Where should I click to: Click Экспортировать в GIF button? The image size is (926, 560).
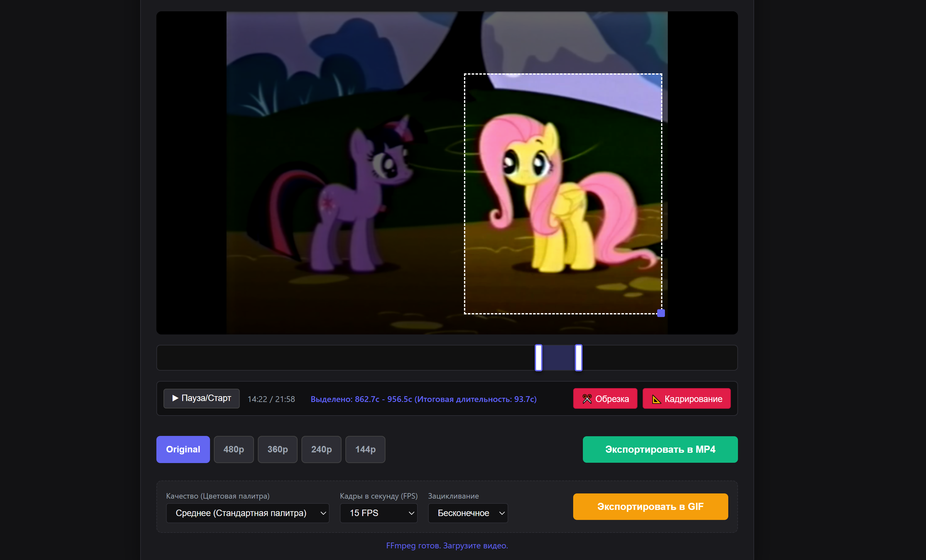click(650, 507)
